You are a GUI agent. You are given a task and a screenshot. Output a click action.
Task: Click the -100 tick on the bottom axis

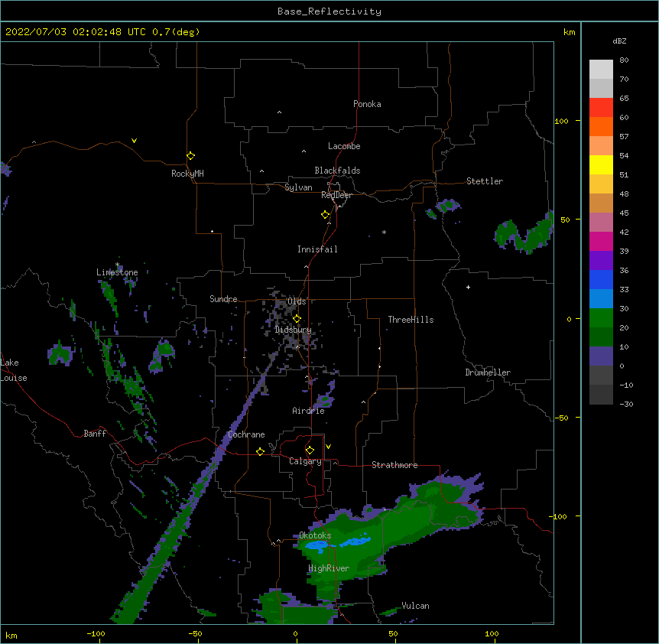point(96,634)
